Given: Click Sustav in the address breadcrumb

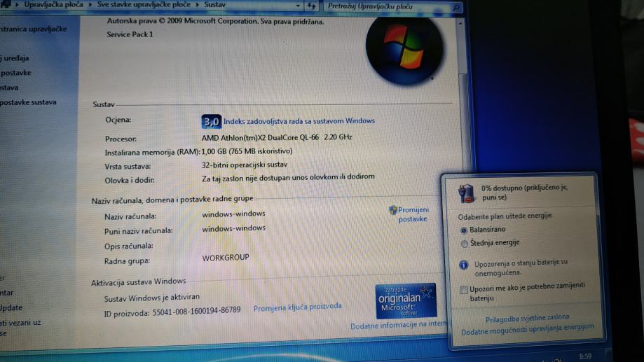Looking at the screenshot, I should point(215,4).
